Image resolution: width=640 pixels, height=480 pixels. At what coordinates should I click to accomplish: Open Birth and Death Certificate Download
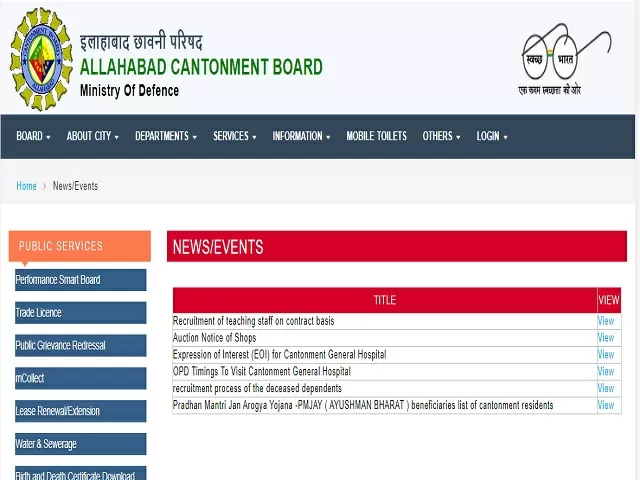(80, 473)
